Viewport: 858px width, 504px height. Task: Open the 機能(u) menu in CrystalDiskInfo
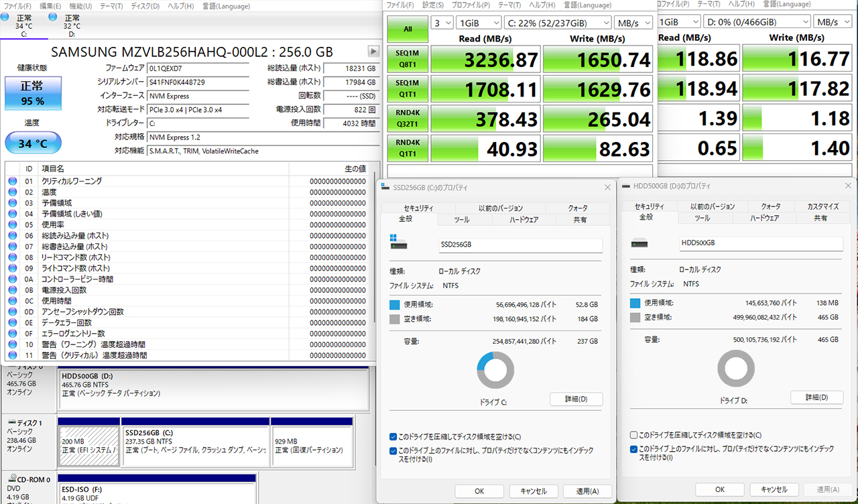(x=80, y=6)
